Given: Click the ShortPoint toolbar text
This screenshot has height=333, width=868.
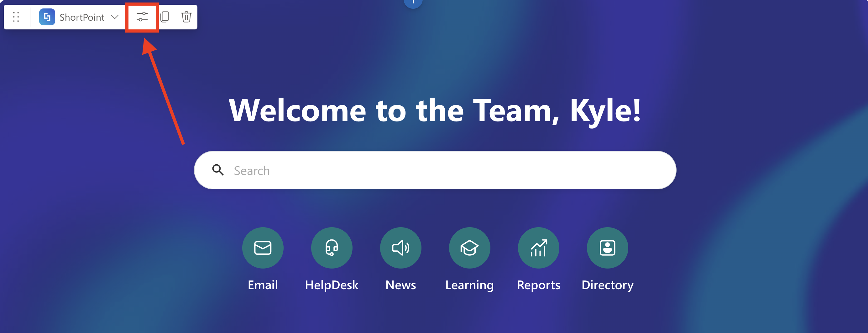Looking at the screenshot, I should click(82, 17).
